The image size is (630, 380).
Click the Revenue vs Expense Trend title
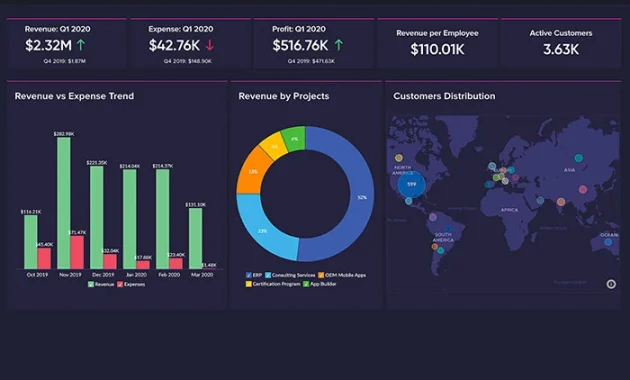tap(74, 96)
